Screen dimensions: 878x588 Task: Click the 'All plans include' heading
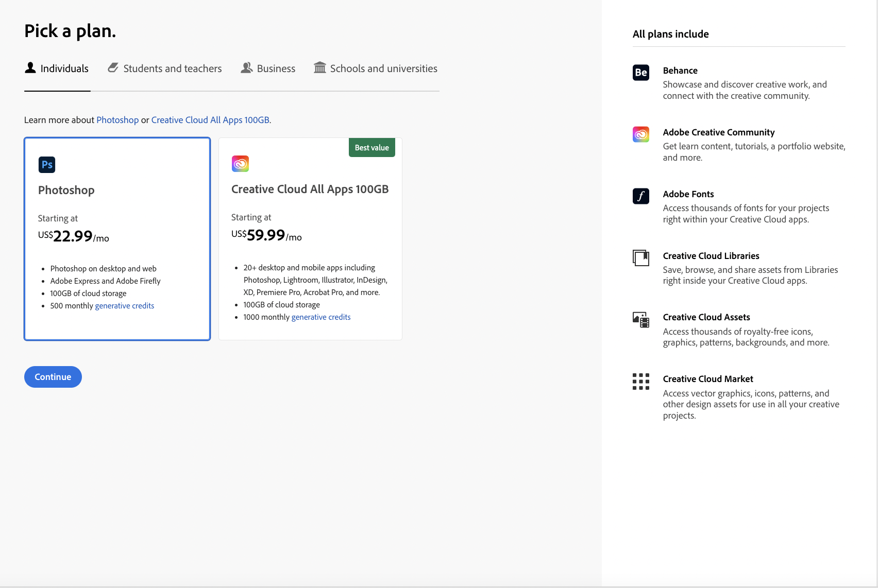coord(671,34)
